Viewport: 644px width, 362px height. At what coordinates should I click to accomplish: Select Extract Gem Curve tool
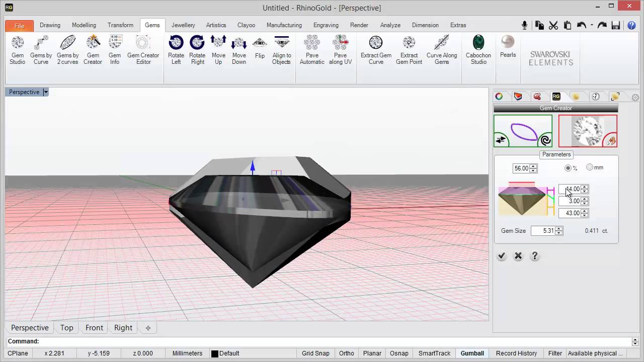376,50
